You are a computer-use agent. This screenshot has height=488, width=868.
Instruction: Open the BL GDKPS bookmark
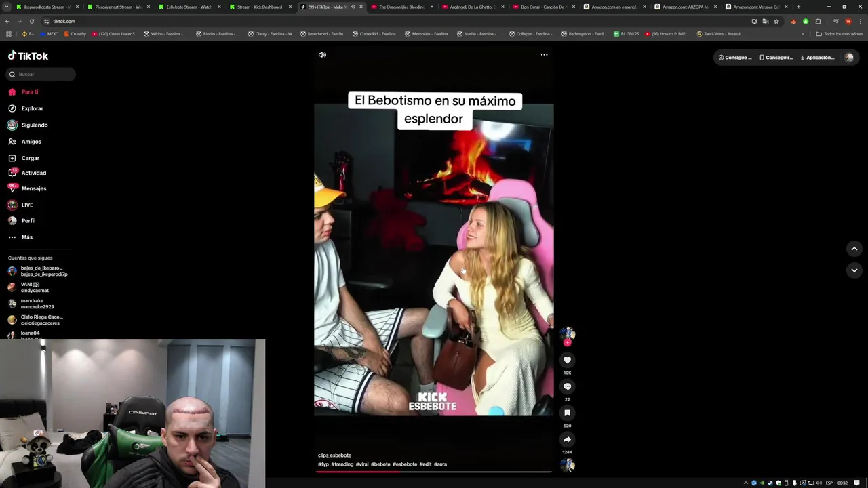pyautogui.click(x=627, y=33)
